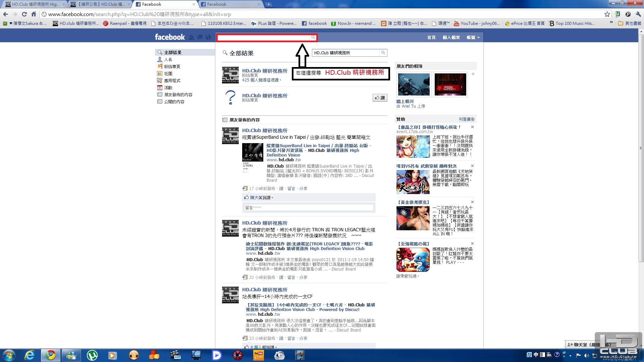Screen dimensions: 644x362
Task: Open the 刊登廣告 advertise link
Action: 466,119
